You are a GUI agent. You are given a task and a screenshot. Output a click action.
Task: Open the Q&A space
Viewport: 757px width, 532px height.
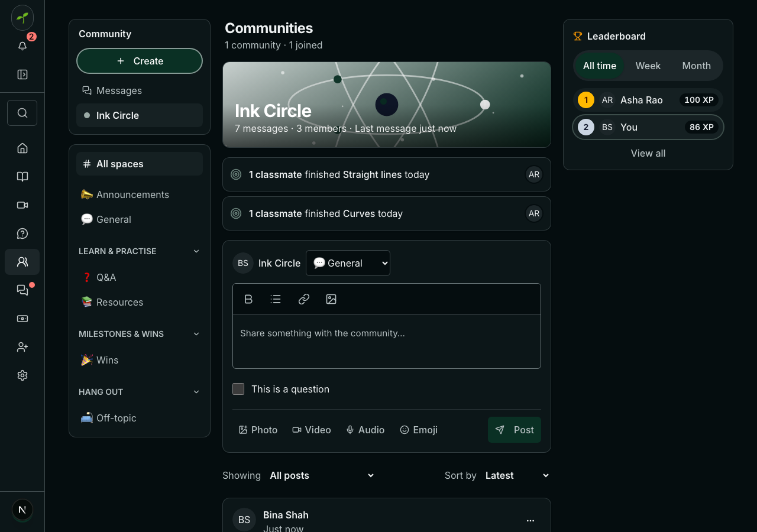coord(140,277)
